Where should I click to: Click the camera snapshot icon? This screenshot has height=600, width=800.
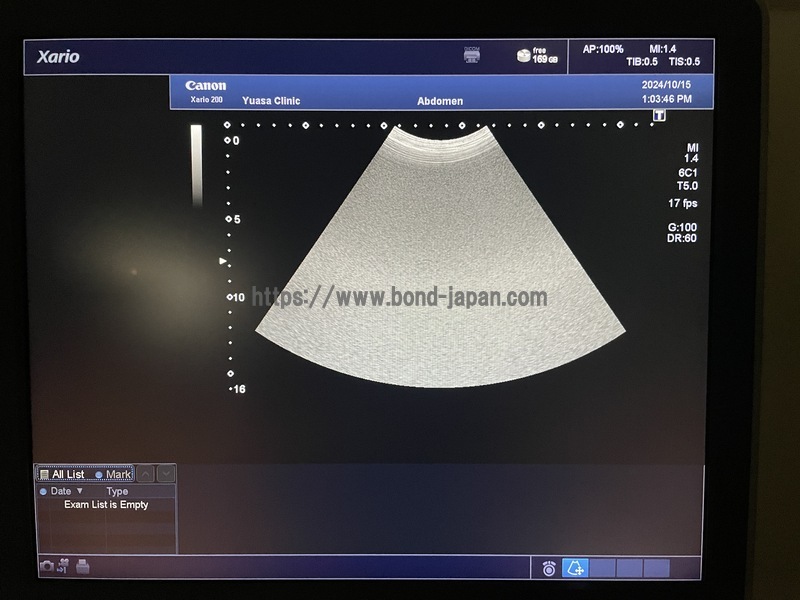tap(46, 567)
